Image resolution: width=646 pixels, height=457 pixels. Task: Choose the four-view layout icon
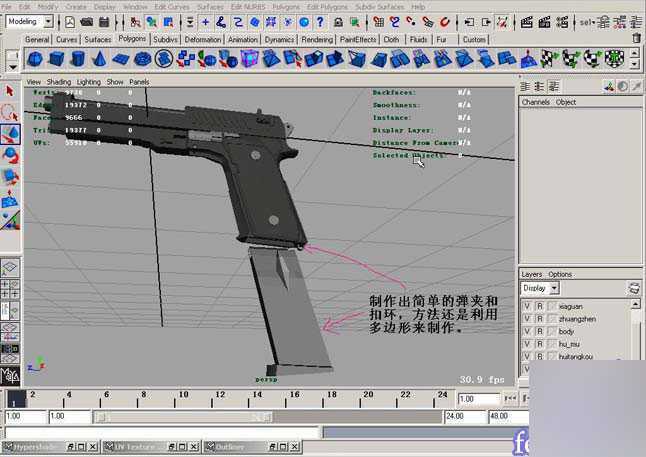click(x=10, y=290)
